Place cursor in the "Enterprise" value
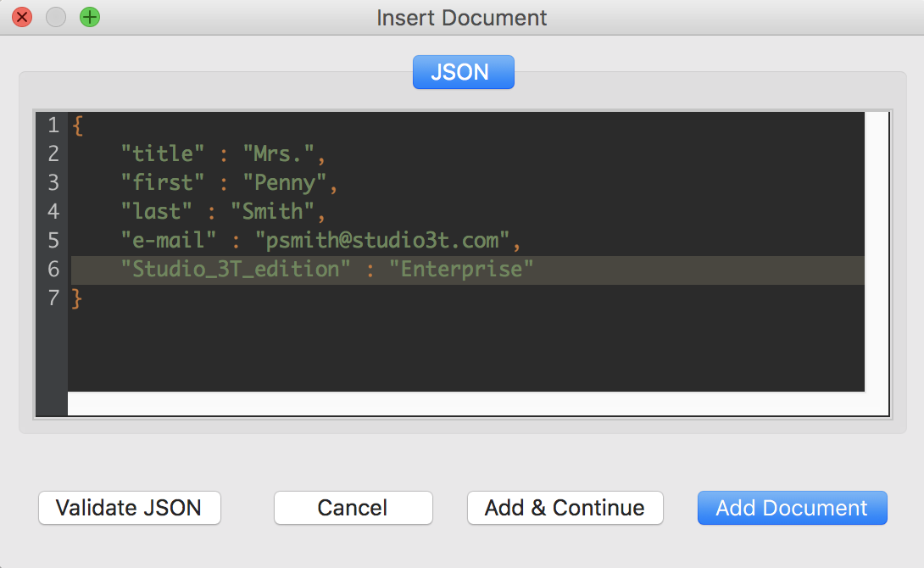The width and height of the screenshot is (924, 568). point(461,270)
